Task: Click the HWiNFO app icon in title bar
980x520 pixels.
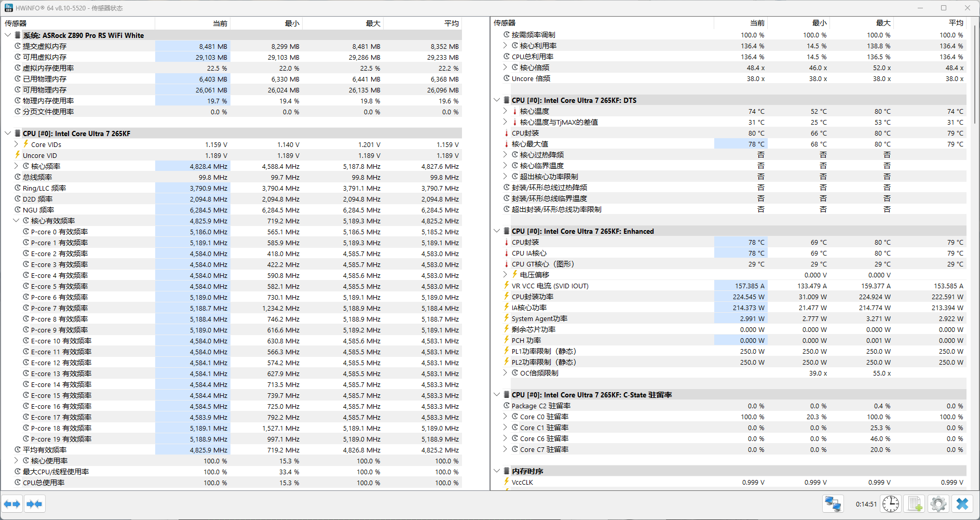Action: pyautogui.click(x=9, y=8)
